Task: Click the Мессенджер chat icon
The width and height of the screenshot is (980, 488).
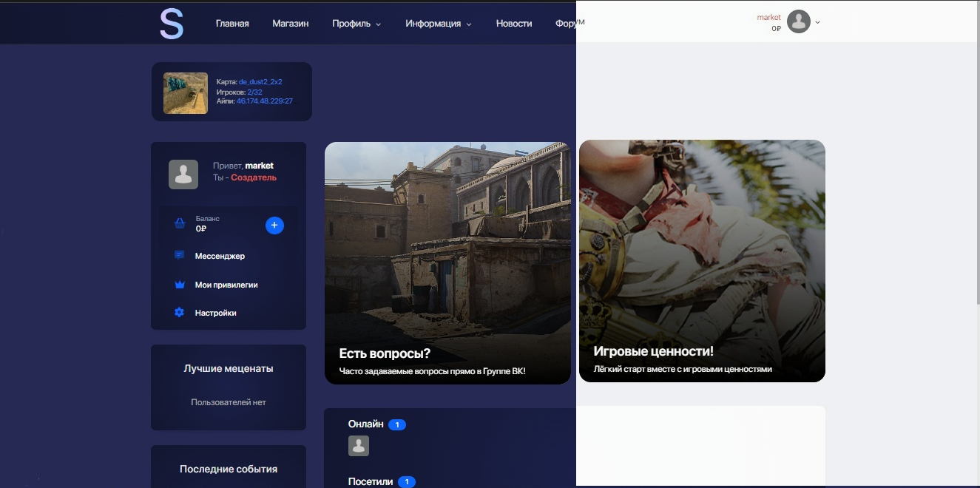Action: pos(179,255)
